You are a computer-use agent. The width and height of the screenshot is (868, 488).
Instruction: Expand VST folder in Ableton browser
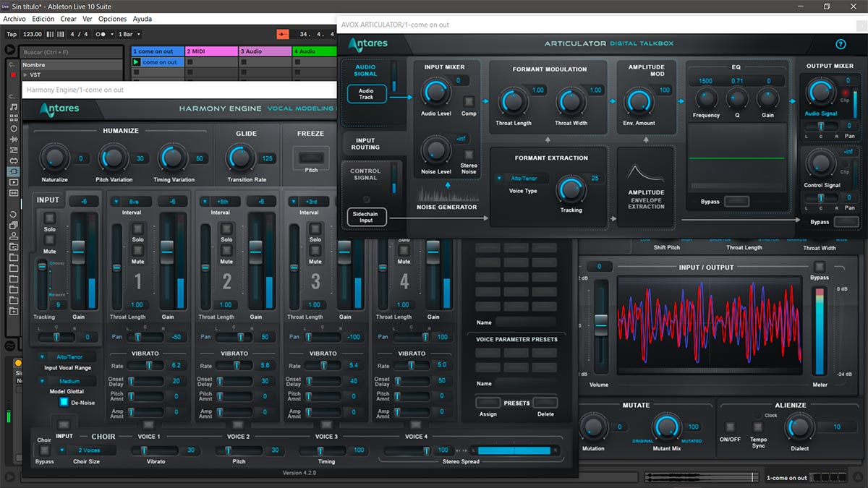[x=25, y=74]
